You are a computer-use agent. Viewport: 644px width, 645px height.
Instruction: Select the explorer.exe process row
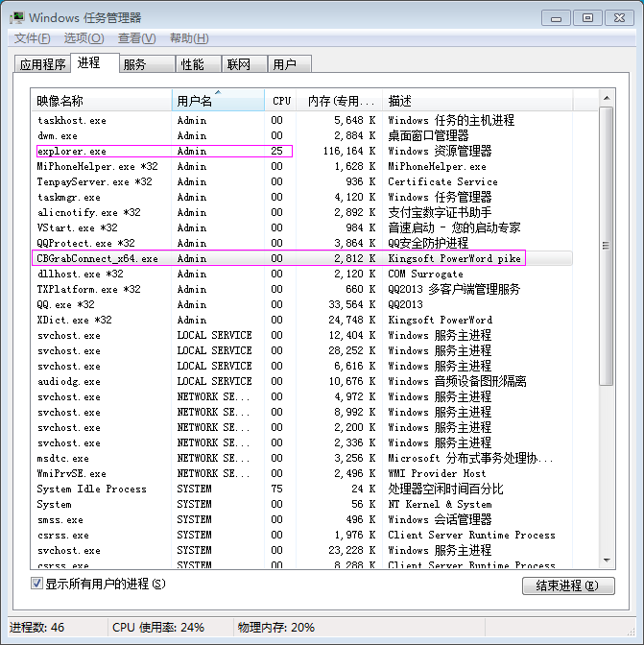pos(72,152)
